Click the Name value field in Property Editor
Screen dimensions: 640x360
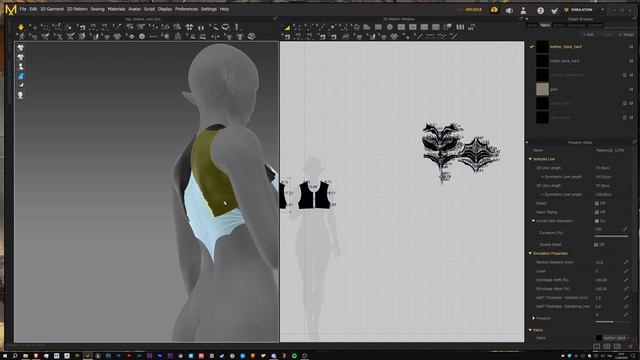[x=610, y=150]
